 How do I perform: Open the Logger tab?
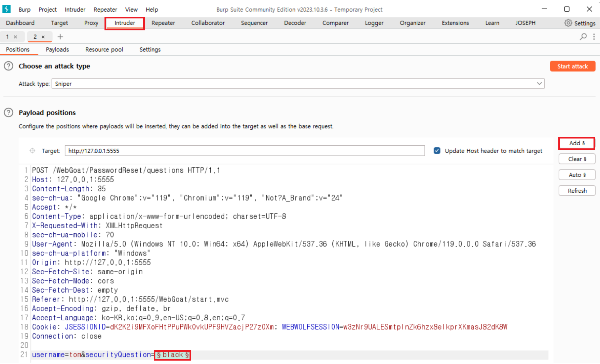(x=374, y=23)
